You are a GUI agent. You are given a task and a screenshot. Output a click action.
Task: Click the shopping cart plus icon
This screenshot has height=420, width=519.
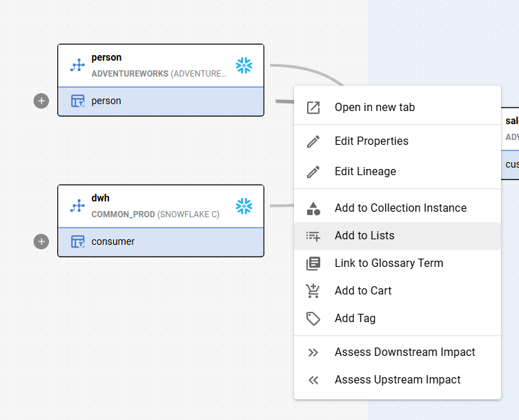[x=313, y=291]
